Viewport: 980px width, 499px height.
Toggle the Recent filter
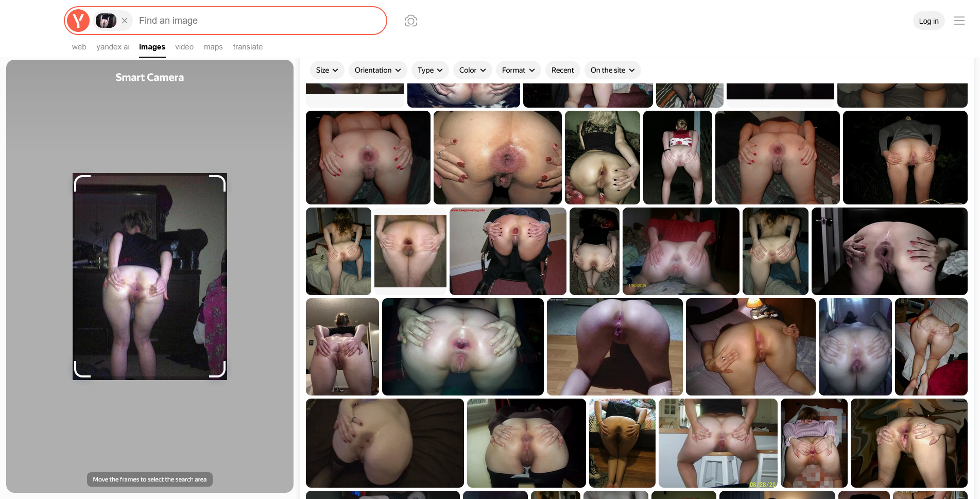pos(562,70)
